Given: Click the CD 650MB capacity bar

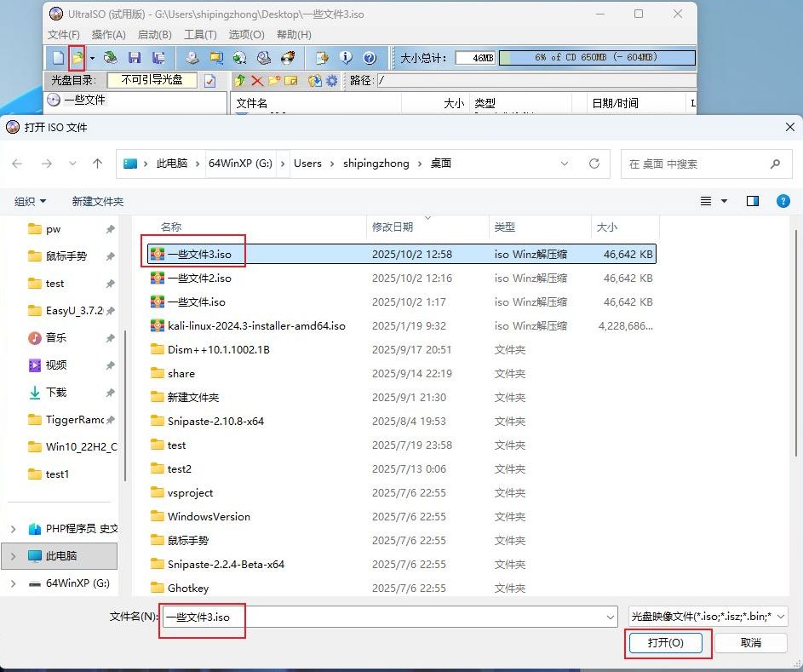Looking at the screenshot, I should pos(596,58).
